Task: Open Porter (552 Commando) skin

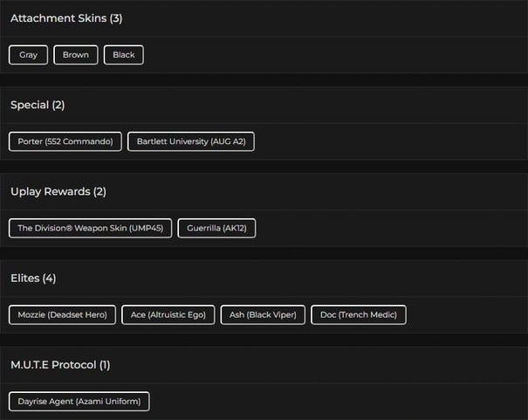Action: click(65, 141)
